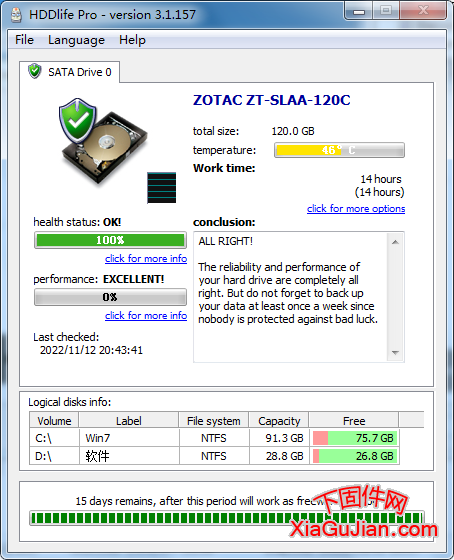The height and width of the screenshot is (560, 454).
Task: Click the conclusion box scroll-up arrow
Action: pyautogui.click(x=395, y=242)
